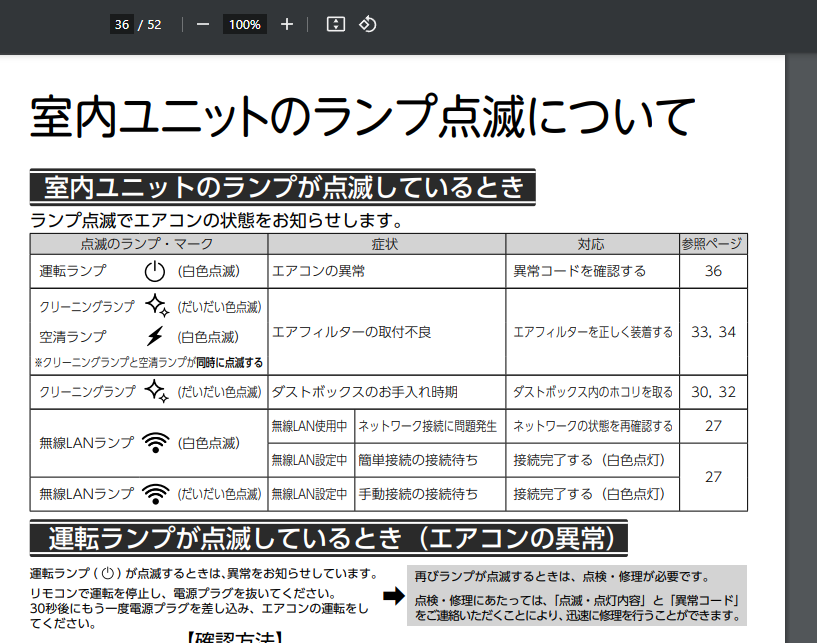This screenshot has height=643, width=817.
Task: Click the 異常コードを確認する cell
Action: 580,271
